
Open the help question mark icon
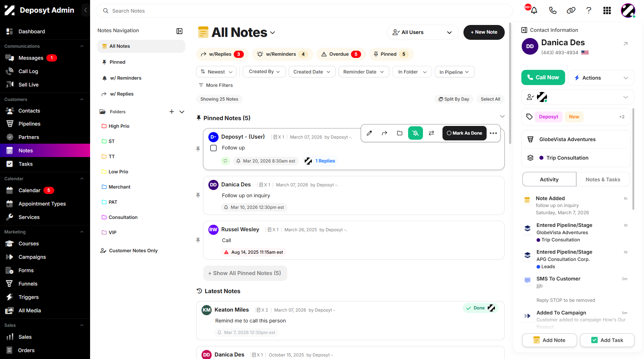point(589,10)
